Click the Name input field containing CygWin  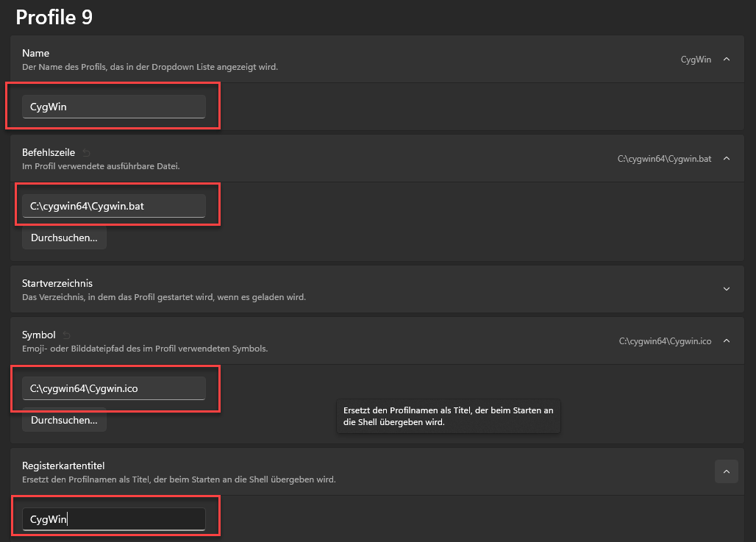tap(114, 107)
